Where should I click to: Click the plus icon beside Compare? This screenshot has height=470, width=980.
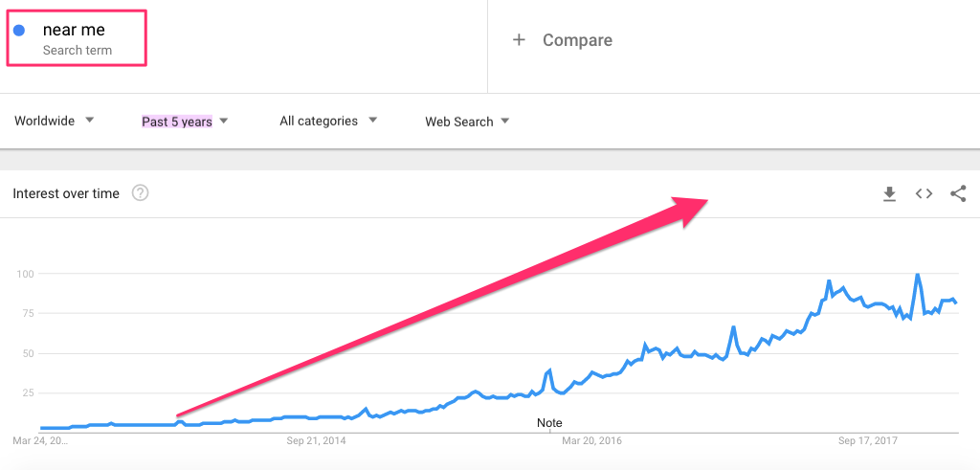518,40
